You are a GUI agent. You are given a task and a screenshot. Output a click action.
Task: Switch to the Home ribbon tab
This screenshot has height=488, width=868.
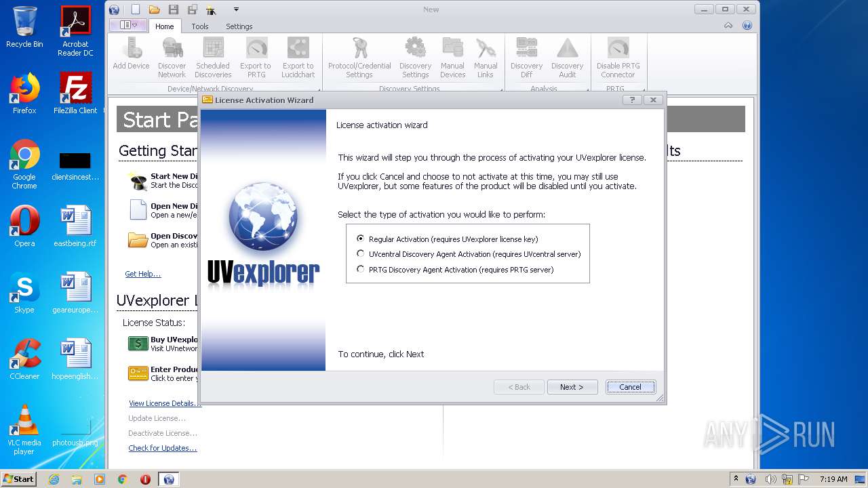[164, 26]
